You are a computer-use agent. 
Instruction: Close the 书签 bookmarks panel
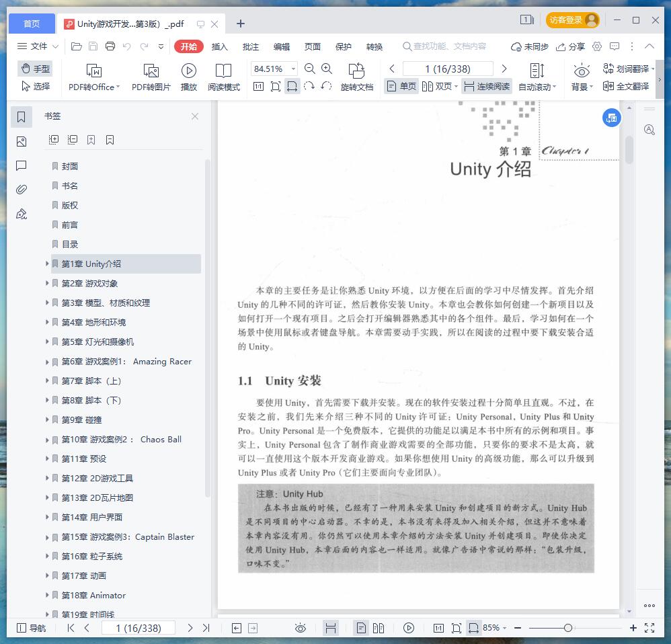click(195, 116)
